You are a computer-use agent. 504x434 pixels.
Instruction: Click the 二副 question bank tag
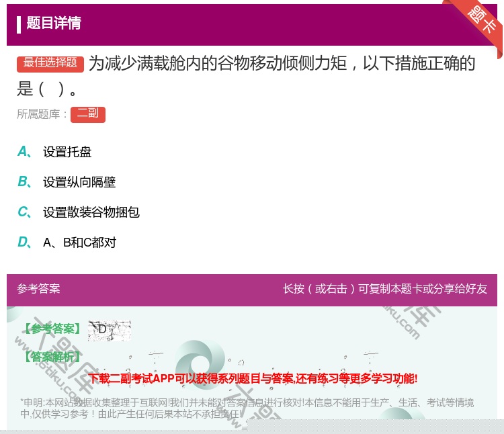[x=88, y=114]
